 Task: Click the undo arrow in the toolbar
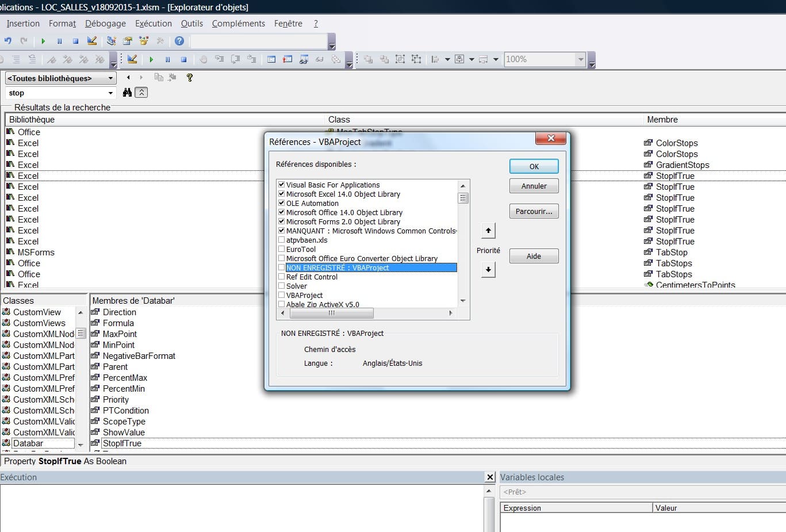[x=8, y=41]
